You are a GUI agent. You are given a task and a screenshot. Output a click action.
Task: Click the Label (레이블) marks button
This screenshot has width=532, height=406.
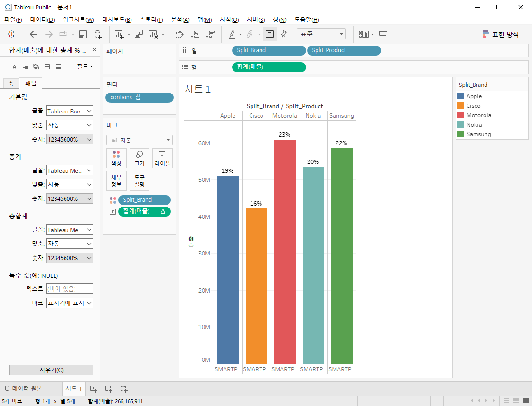click(x=162, y=158)
